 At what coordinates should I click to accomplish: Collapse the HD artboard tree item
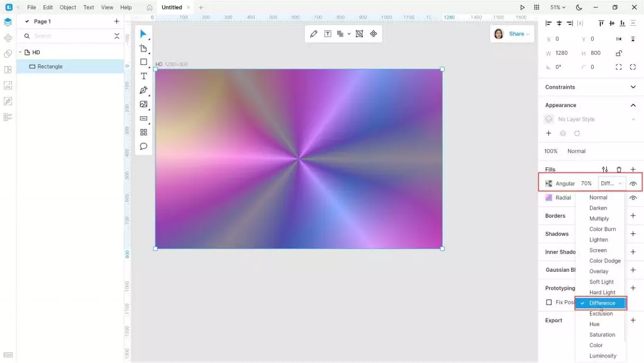pyautogui.click(x=20, y=53)
